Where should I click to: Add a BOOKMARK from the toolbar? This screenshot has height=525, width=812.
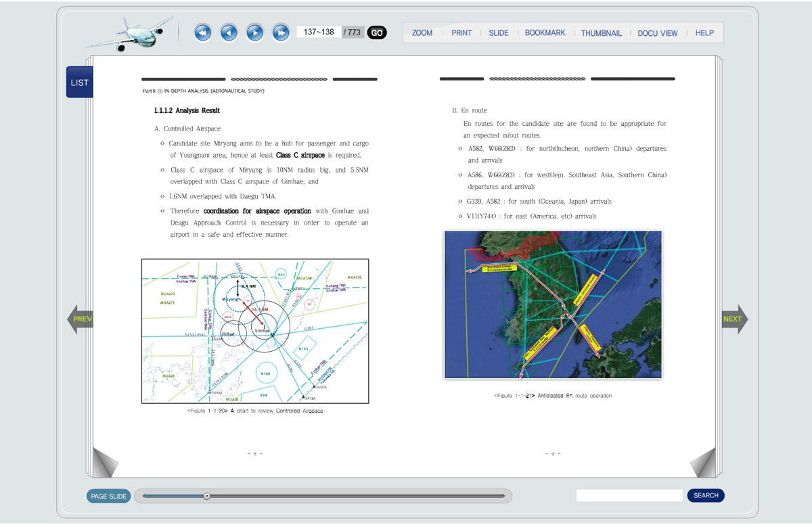coord(545,32)
